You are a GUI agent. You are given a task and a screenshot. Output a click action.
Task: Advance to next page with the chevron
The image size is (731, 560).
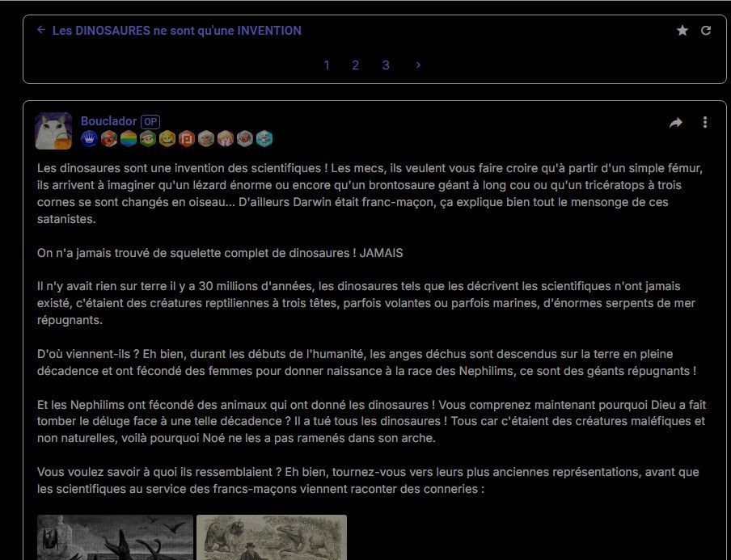click(x=418, y=65)
